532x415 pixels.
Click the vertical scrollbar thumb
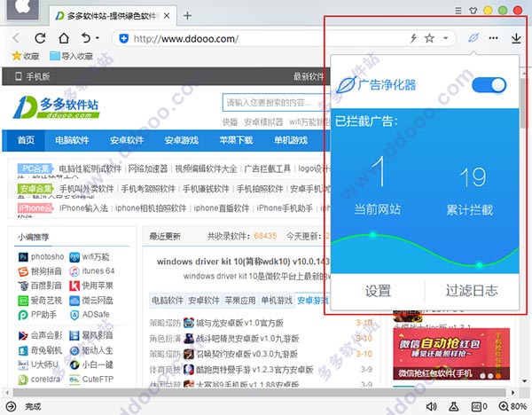point(524,104)
